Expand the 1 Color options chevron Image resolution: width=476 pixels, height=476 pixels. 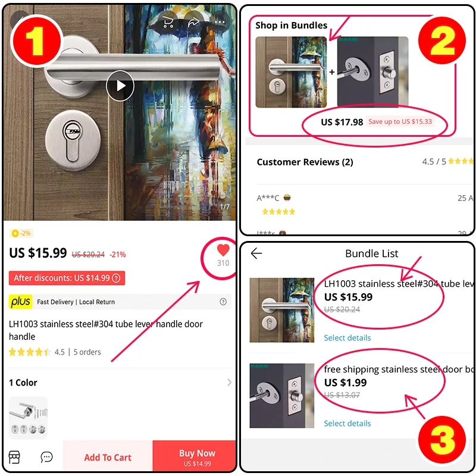click(229, 383)
